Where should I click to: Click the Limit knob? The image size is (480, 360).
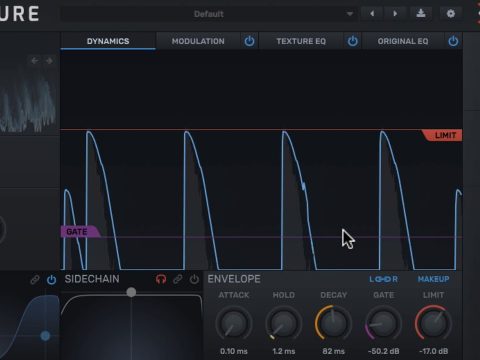[433, 323]
